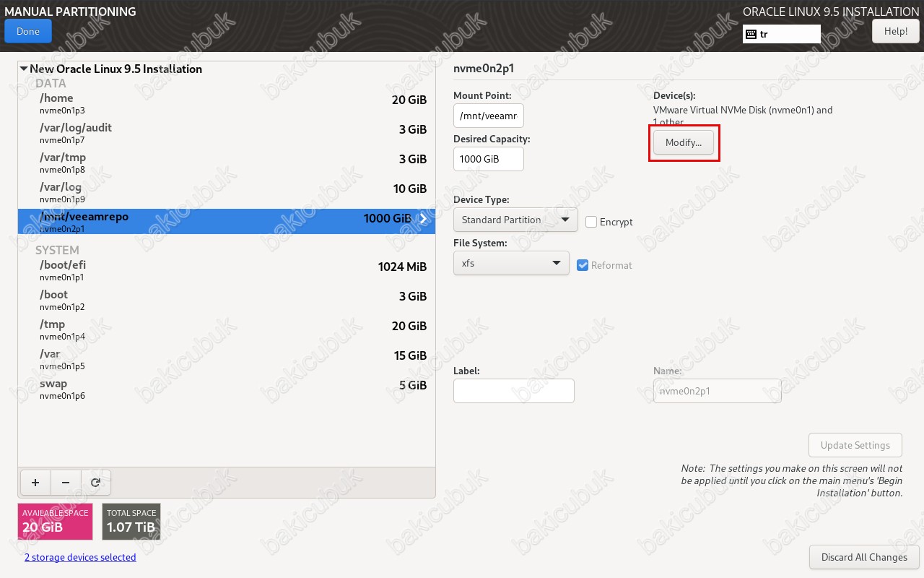Click the add mount point plus button
Image resolution: width=924 pixels, height=578 pixels.
pyautogui.click(x=35, y=483)
